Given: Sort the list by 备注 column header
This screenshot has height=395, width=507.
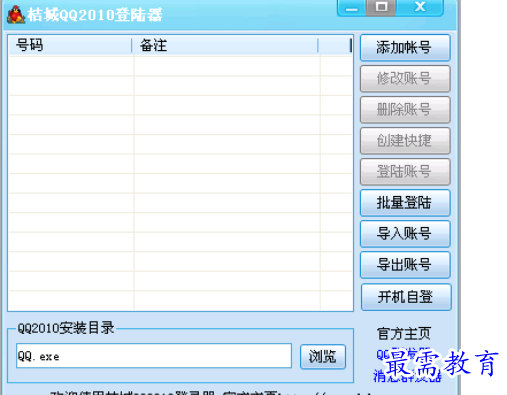Looking at the screenshot, I should (225, 45).
